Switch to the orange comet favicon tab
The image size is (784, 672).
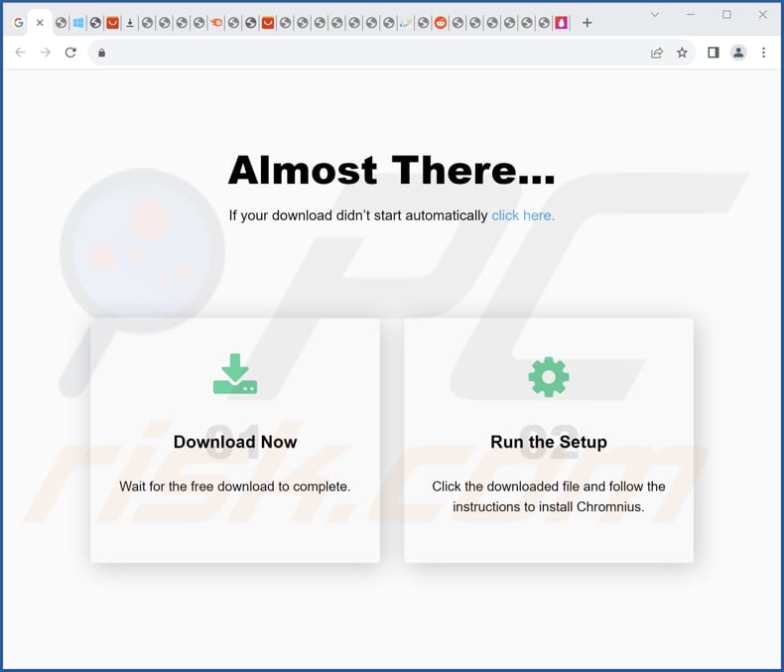[216, 23]
